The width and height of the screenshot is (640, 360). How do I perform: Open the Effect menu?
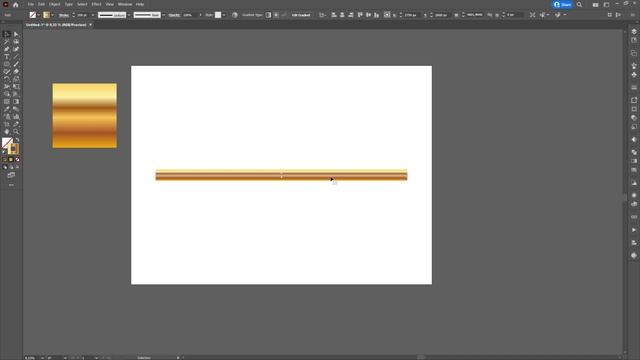click(96, 4)
